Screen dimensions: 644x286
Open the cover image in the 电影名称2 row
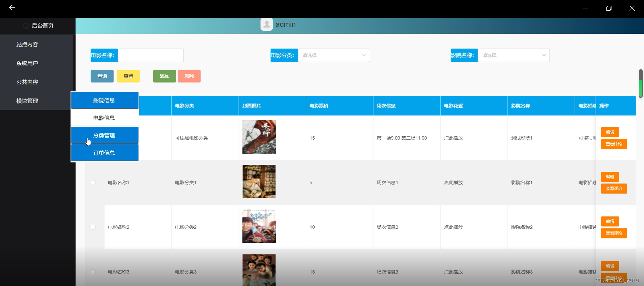tap(259, 226)
